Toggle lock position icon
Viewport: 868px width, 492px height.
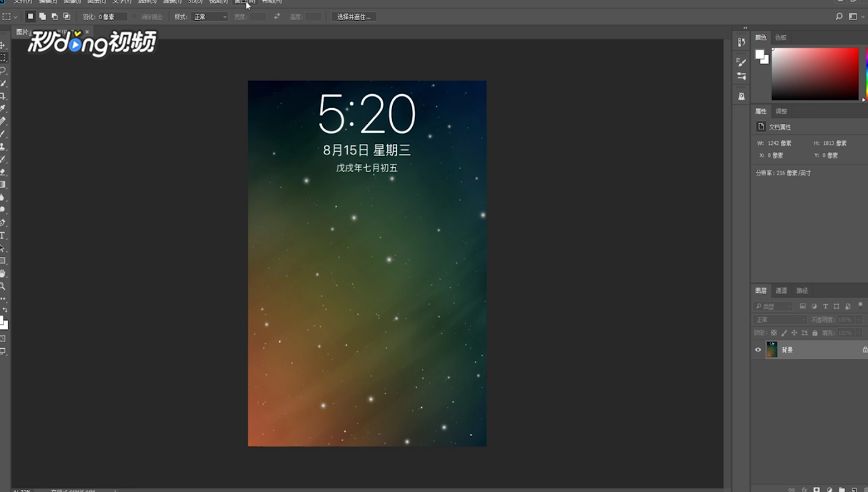tap(794, 333)
